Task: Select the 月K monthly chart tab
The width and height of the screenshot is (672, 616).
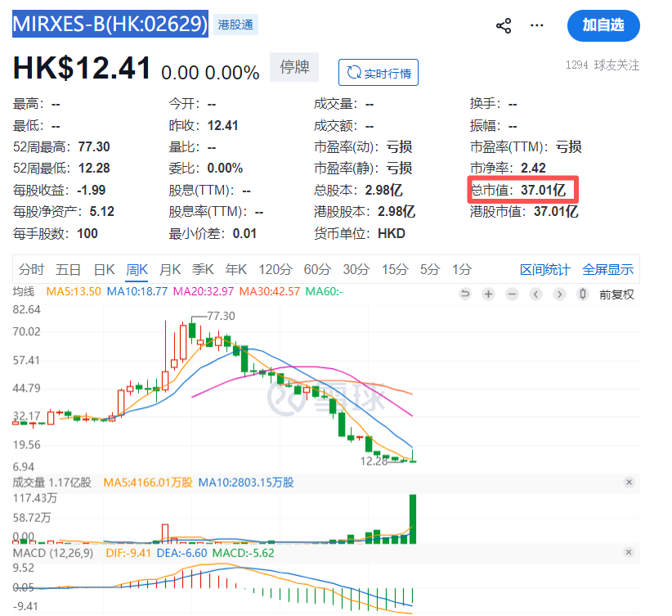Action: coord(170,269)
